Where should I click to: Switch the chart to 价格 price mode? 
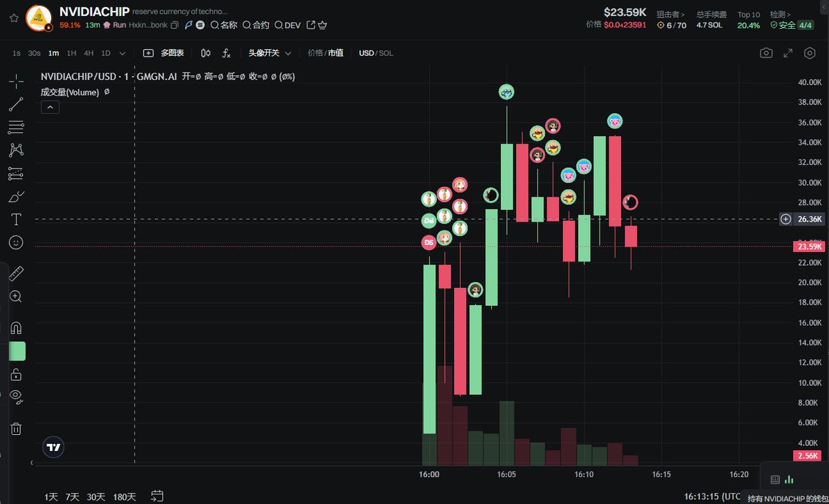(315, 53)
